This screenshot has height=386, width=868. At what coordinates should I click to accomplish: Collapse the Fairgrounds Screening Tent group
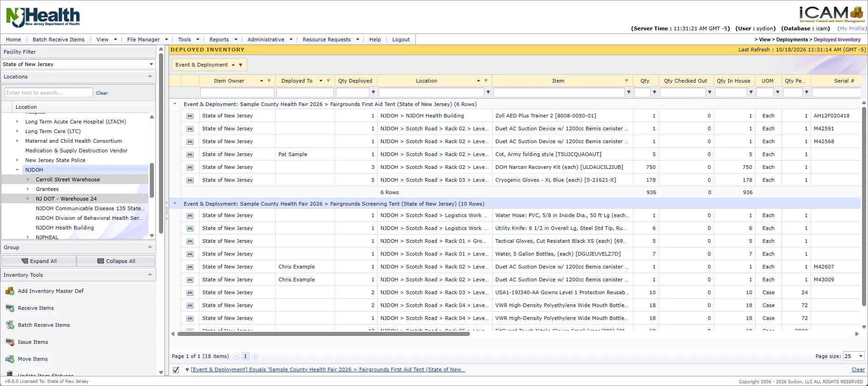[175, 204]
